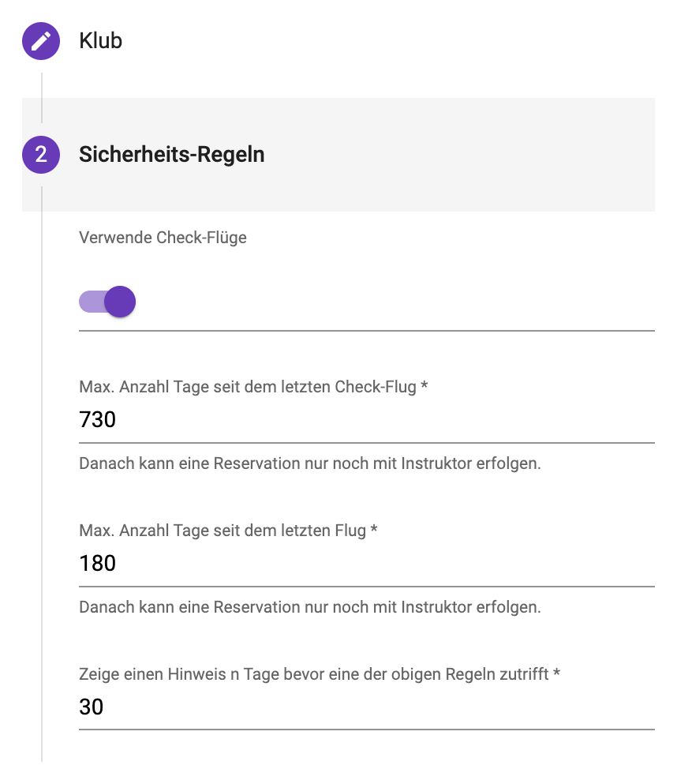Click the connector line between Klub and step 2
The height and width of the screenshot is (784, 677).
point(42,98)
